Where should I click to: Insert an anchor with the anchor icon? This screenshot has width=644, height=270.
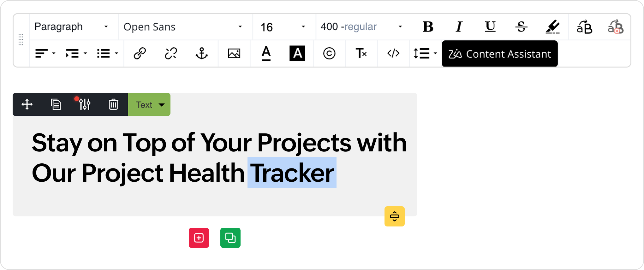pyautogui.click(x=202, y=54)
